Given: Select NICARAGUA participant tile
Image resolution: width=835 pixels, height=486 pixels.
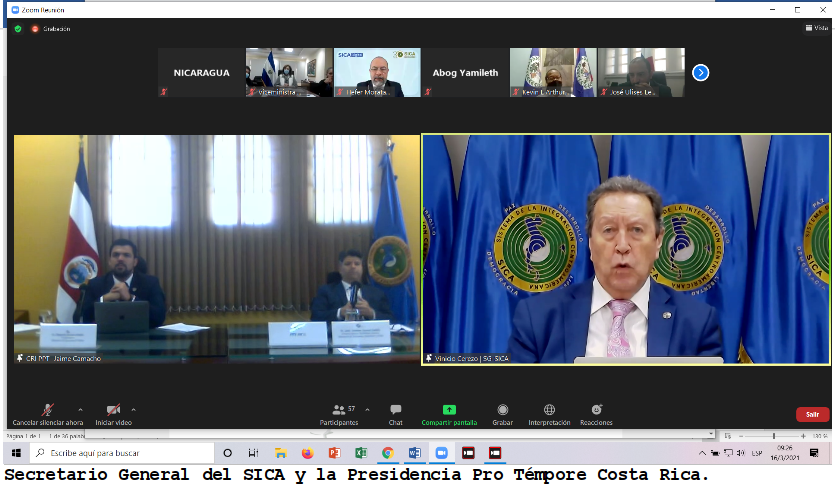Looking at the screenshot, I should [x=201, y=72].
